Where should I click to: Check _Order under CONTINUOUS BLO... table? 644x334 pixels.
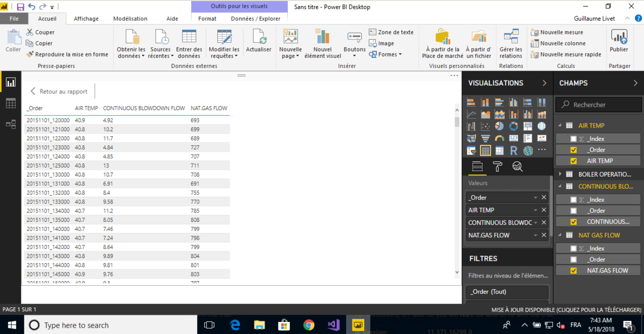pyautogui.click(x=574, y=211)
